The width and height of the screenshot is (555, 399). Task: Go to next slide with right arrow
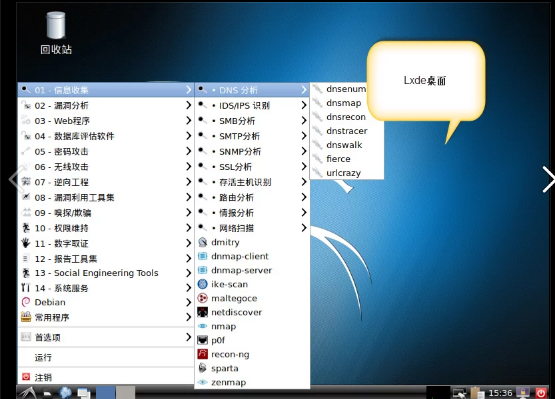[x=548, y=179]
